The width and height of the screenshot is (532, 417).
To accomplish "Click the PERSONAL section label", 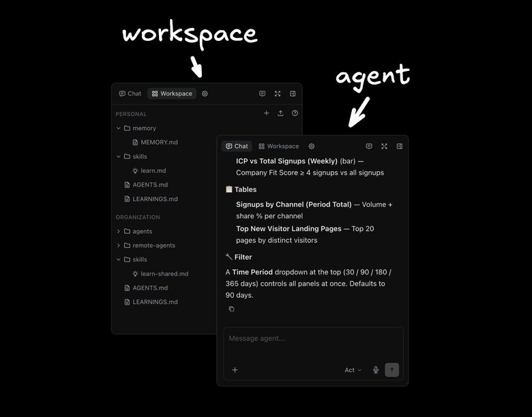I will click(x=131, y=114).
